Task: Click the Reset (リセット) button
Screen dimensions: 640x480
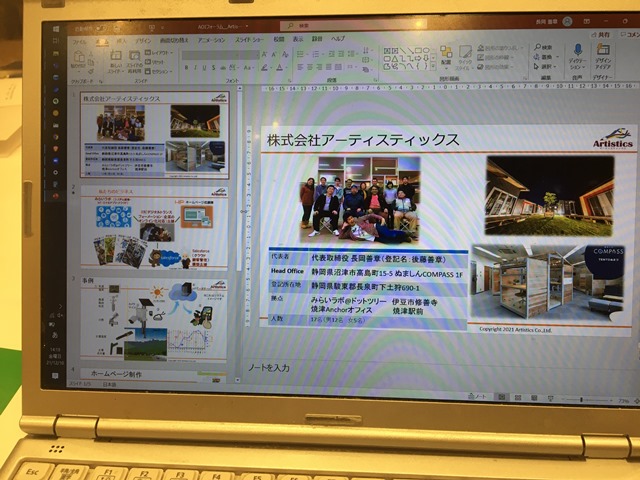Action: 155,62
